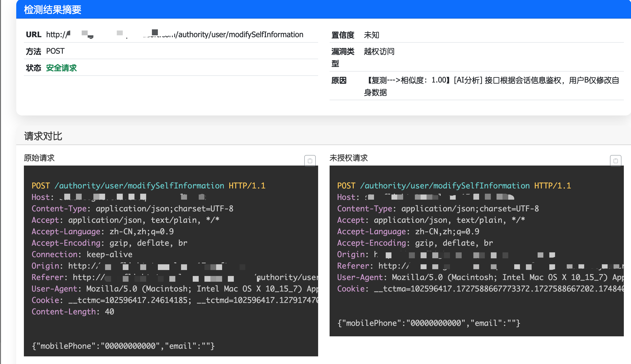The height and width of the screenshot is (364, 631).
Task: Click the POST line in the original request
Action: (x=148, y=186)
